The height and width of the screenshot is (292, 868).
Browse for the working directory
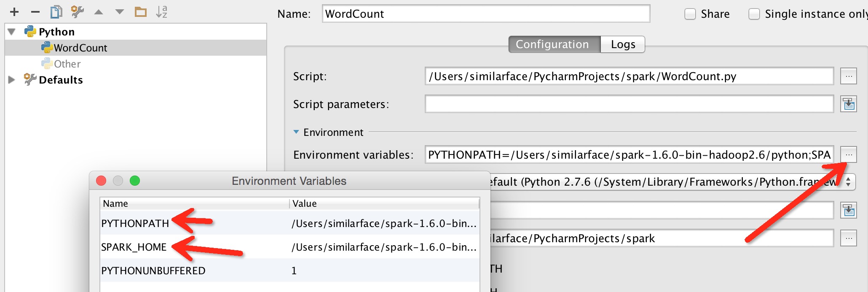[x=849, y=238]
